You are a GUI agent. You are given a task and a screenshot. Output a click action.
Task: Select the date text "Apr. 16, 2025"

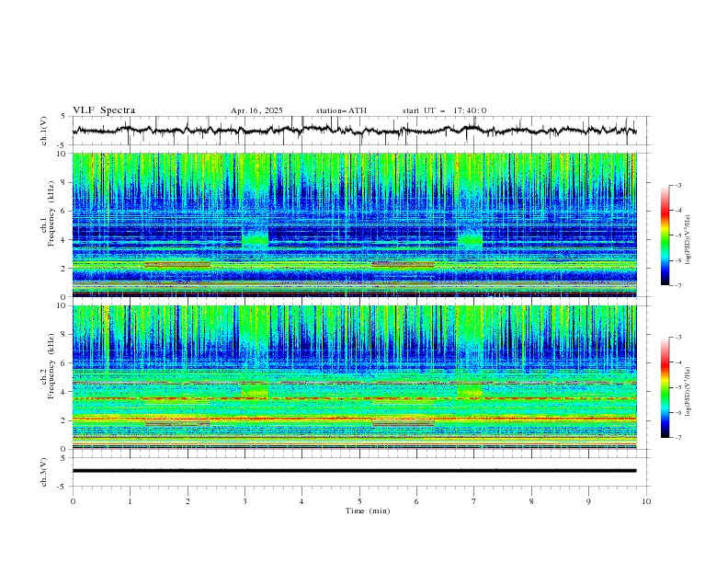coord(256,110)
